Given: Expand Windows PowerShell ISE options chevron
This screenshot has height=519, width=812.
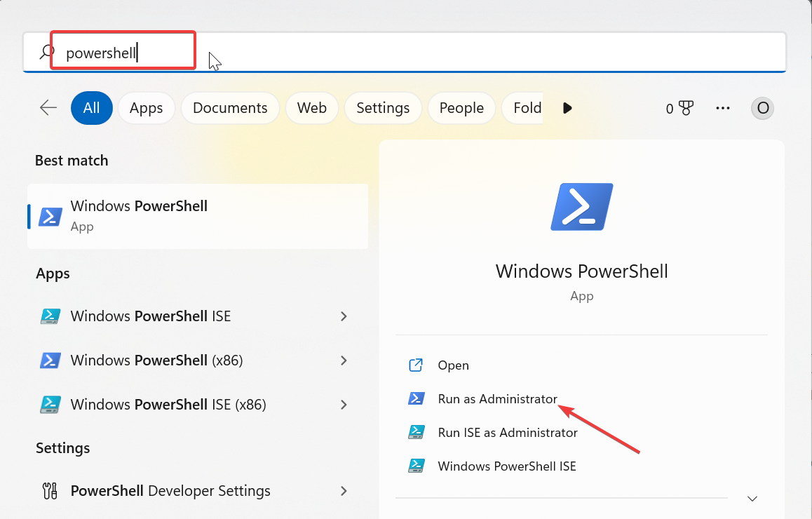Looking at the screenshot, I should (344, 316).
